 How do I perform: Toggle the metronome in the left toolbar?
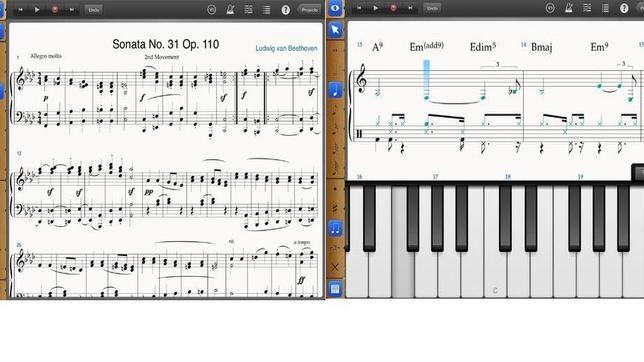pyautogui.click(x=230, y=9)
